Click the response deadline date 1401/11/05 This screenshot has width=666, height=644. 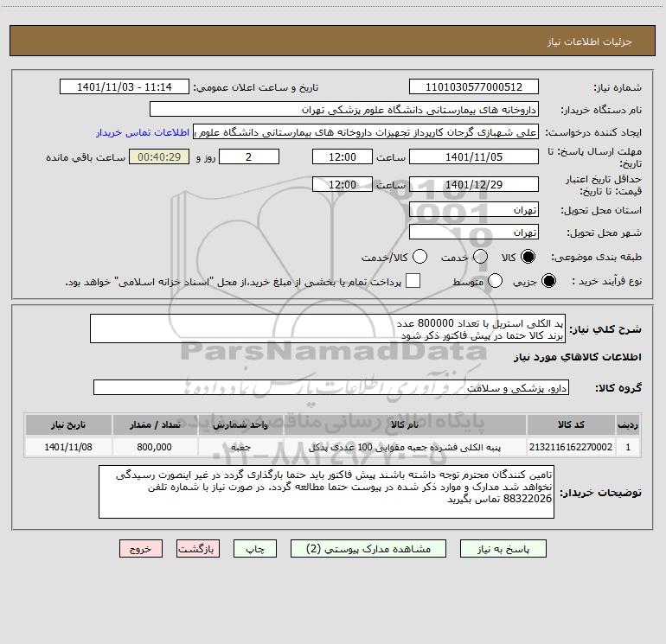coord(474,156)
